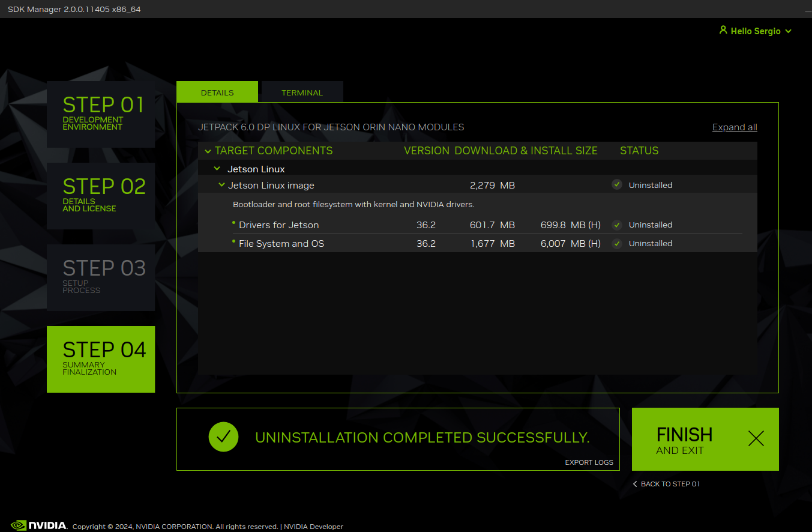Click the large green success checkmark icon
Screen dimensions: 812x532
(x=223, y=437)
